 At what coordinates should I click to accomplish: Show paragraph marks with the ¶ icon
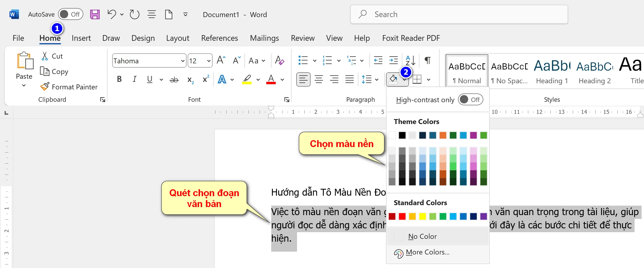[x=427, y=60]
